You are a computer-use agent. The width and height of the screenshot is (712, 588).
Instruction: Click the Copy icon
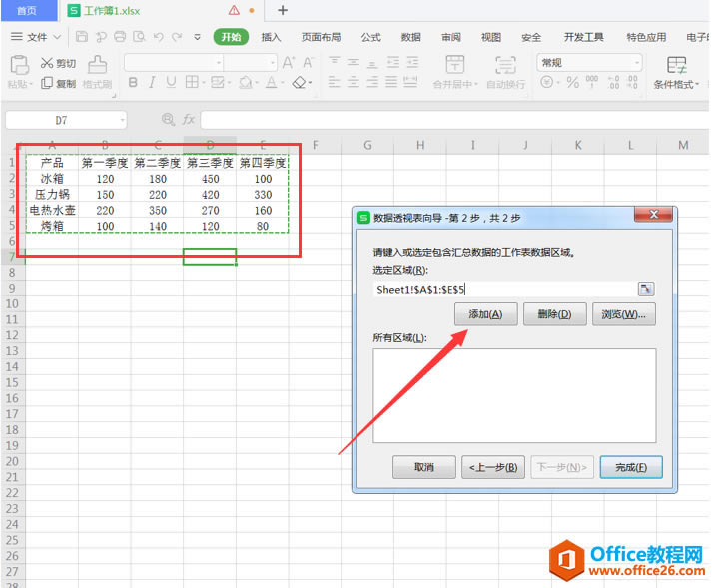pyautogui.click(x=47, y=83)
